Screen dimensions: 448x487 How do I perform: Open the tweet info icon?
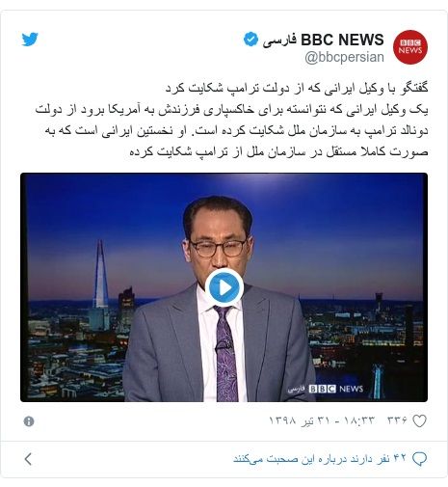click(29, 421)
